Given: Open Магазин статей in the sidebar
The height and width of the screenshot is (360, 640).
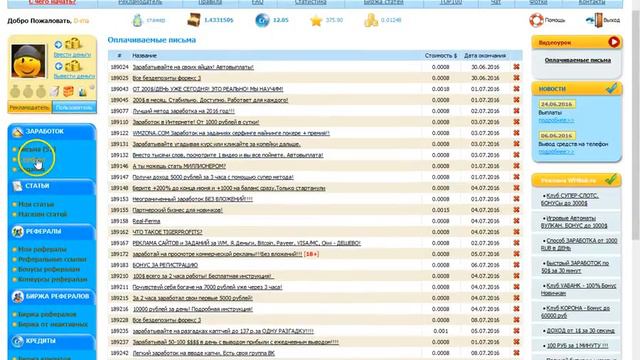Looking at the screenshot, I should (x=42, y=214).
